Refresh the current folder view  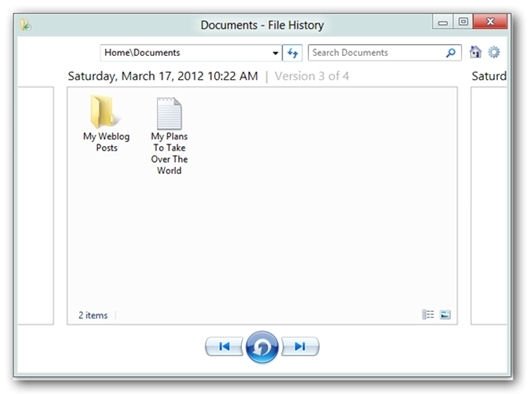(292, 53)
